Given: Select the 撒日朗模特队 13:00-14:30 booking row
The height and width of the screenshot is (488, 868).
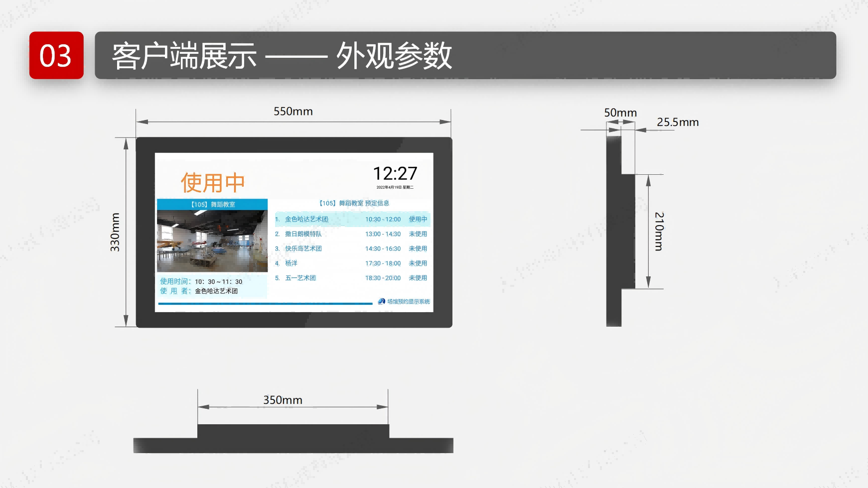Looking at the screenshot, I should (351, 234).
